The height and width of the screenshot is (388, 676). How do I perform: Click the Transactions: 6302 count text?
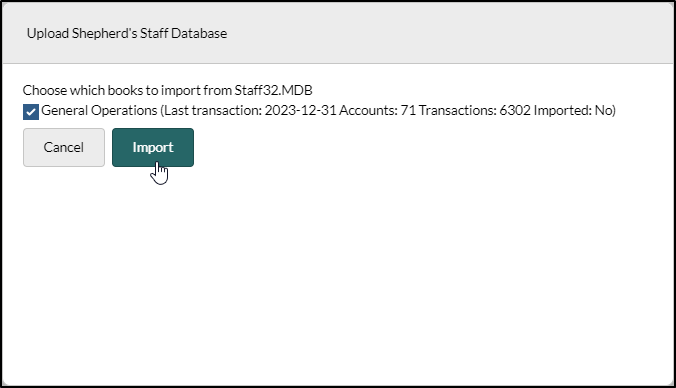click(x=475, y=111)
